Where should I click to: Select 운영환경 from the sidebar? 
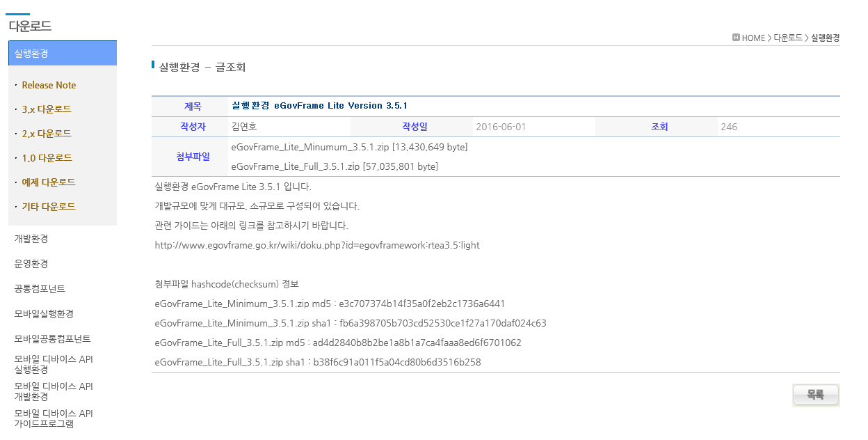pyautogui.click(x=31, y=264)
